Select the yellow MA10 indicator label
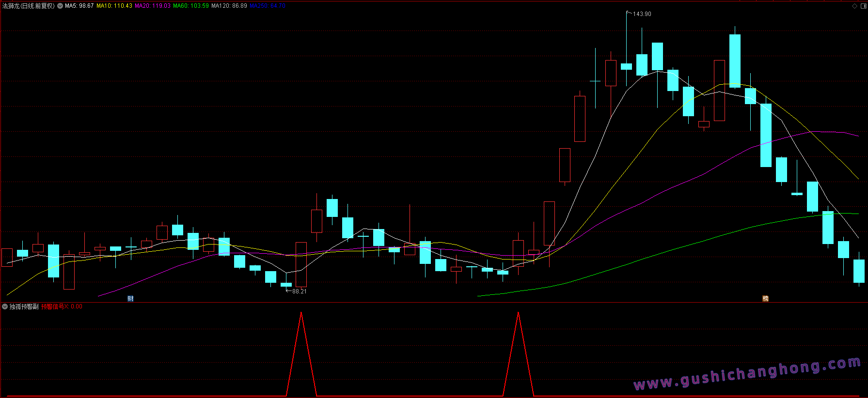868x398 pixels. pyautogui.click(x=114, y=6)
